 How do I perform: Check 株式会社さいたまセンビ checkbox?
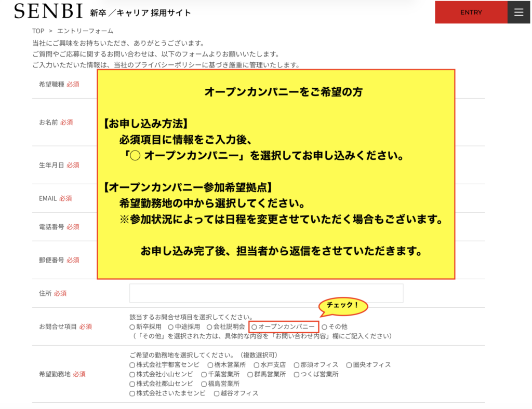(132, 393)
